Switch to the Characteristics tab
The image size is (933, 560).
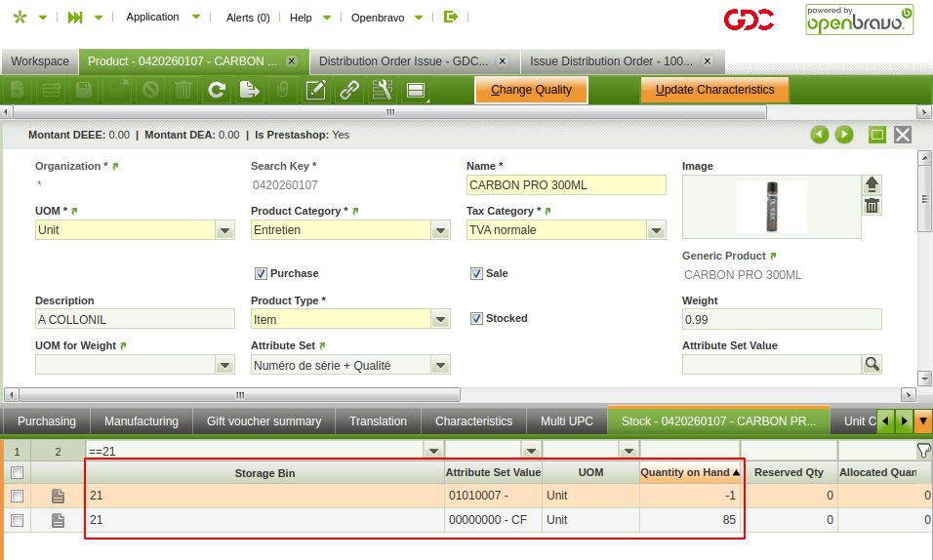coord(473,421)
